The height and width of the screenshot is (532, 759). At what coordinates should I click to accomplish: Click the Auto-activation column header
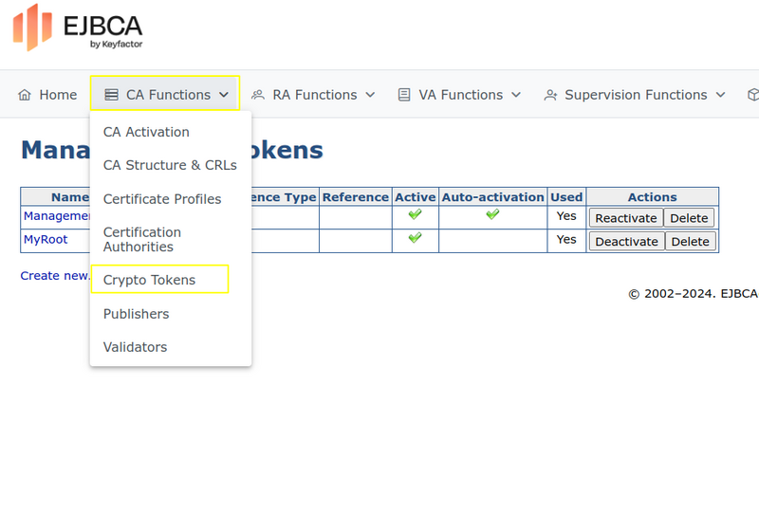492,197
